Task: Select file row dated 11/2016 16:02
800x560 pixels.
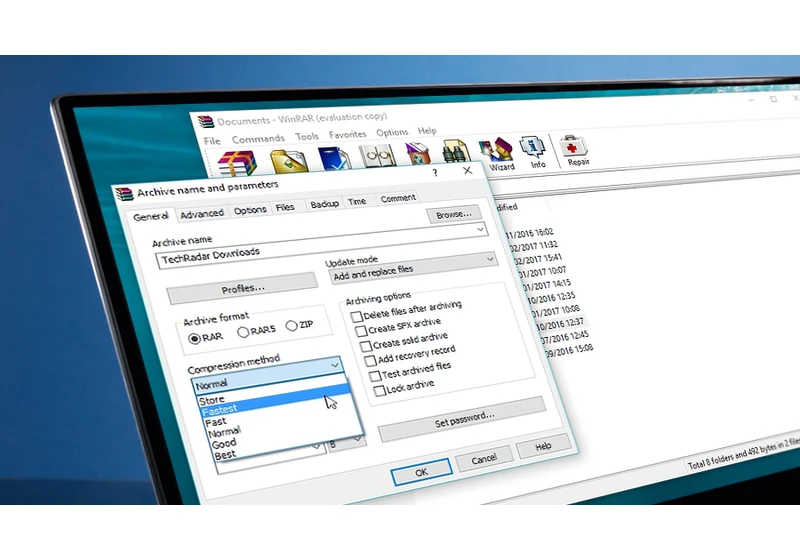Action: pos(531,234)
